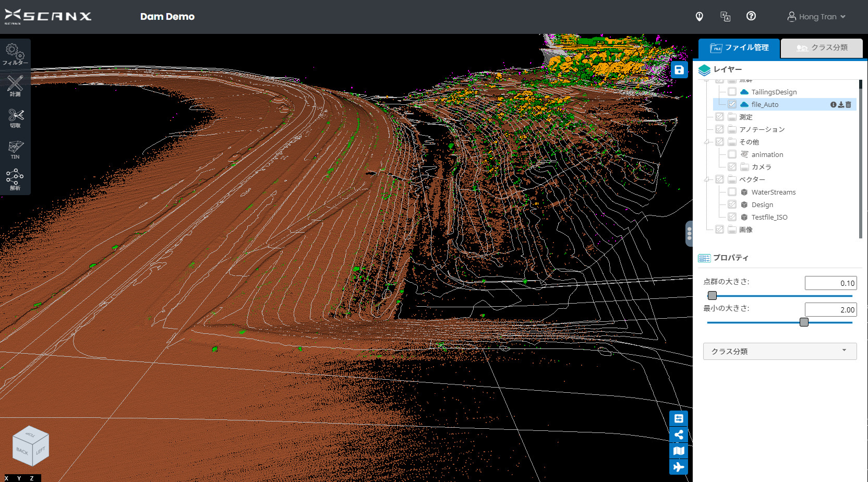Click the プロパティ properties panel icon

pos(704,258)
